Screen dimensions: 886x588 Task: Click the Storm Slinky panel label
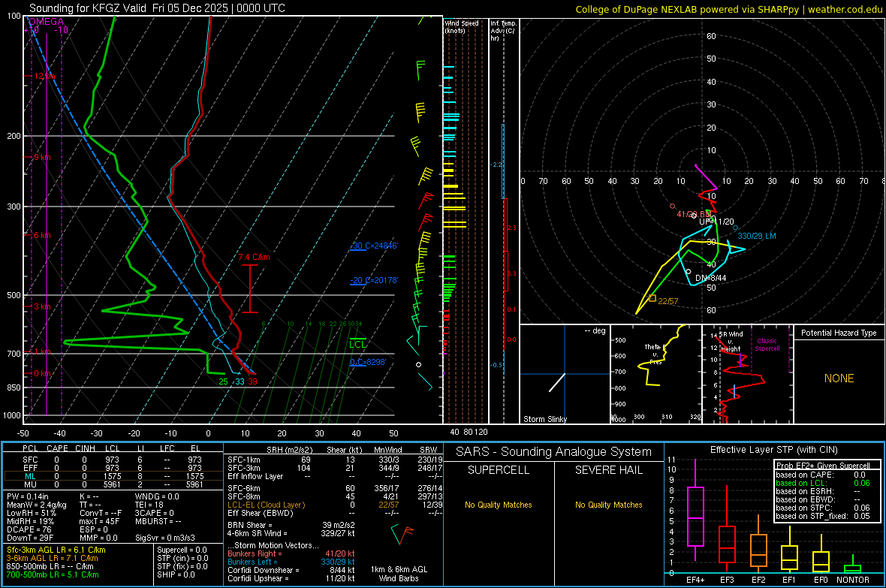pyautogui.click(x=544, y=419)
